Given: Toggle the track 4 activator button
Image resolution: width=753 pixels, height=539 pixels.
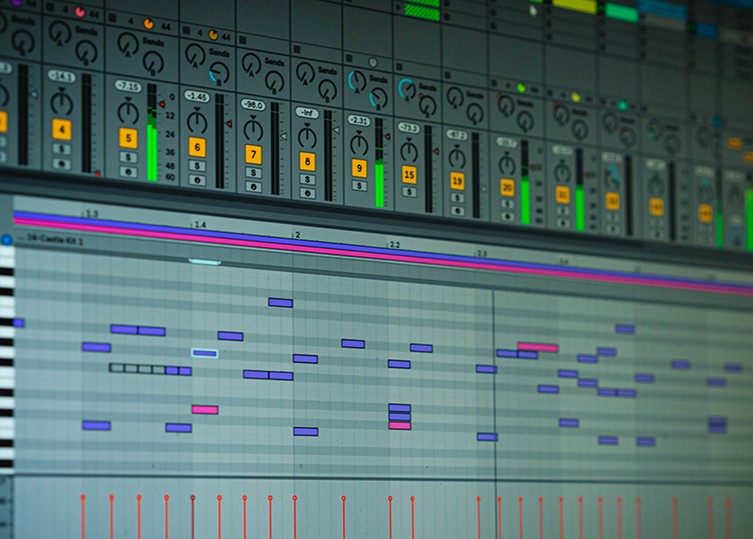Looking at the screenshot, I should click(x=61, y=130).
